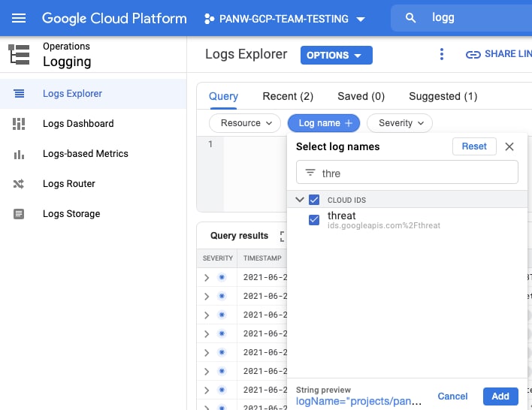Viewport: 532px width, 410px height.
Task: Expand the sixth query result row
Action: [207, 372]
